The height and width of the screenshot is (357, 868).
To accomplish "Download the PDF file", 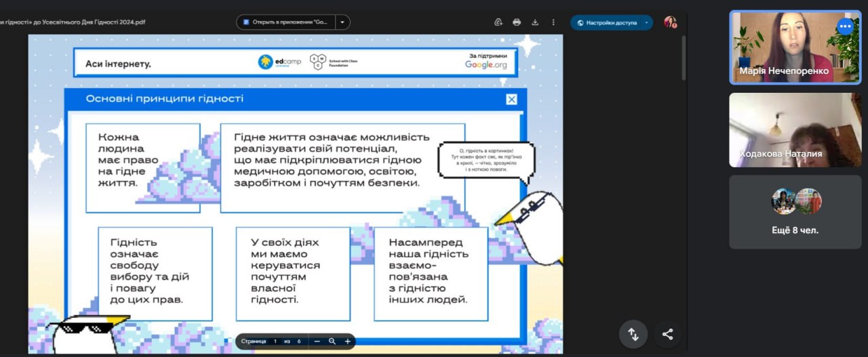I will coord(535,22).
